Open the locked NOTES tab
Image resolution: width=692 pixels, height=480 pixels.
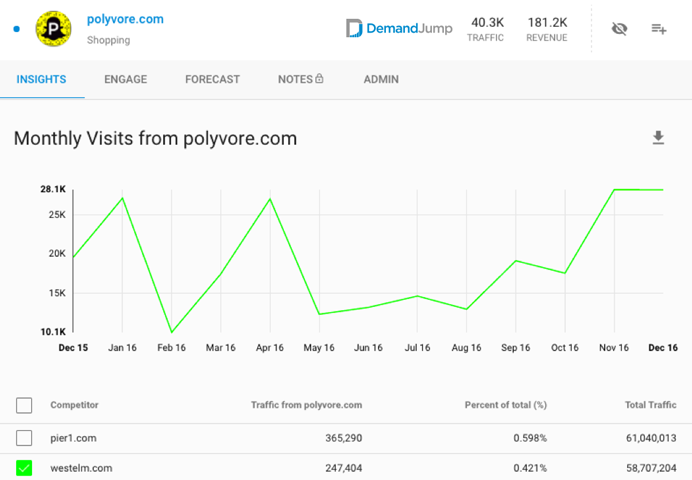(x=301, y=79)
